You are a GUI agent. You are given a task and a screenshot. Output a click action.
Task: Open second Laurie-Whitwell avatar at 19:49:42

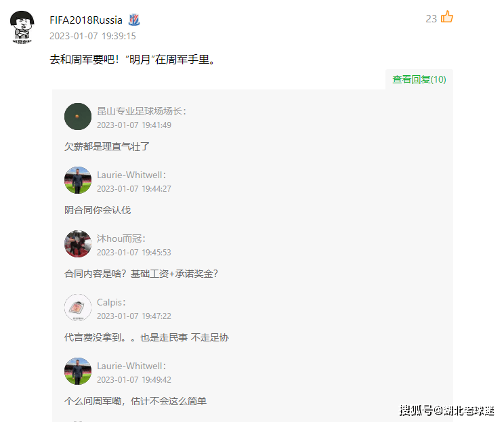[78, 371]
